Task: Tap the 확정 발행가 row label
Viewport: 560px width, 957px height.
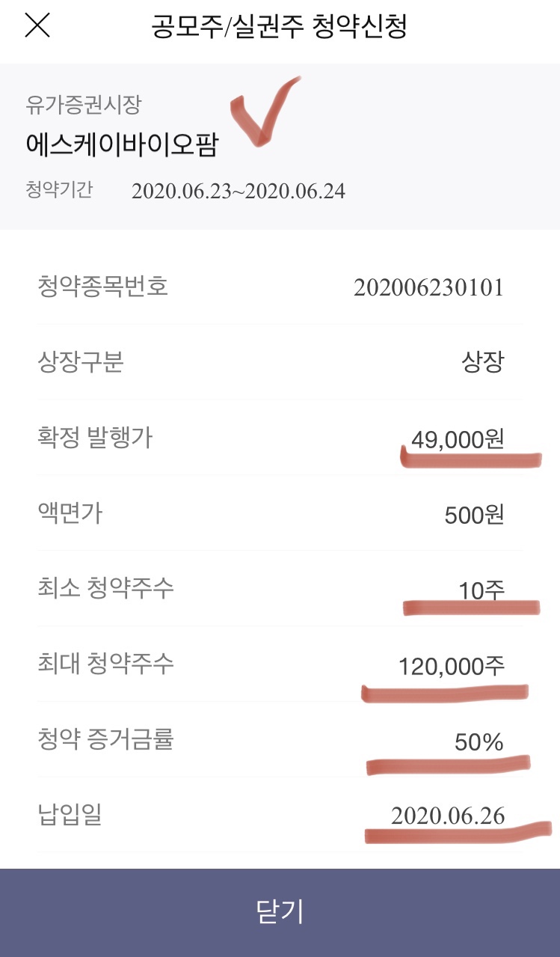Action: tap(95, 438)
